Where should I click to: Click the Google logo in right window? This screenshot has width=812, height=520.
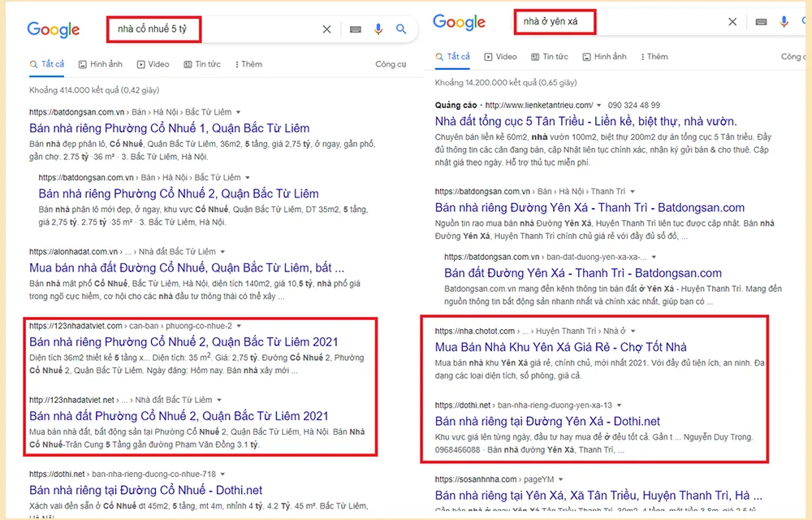click(460, 22)
